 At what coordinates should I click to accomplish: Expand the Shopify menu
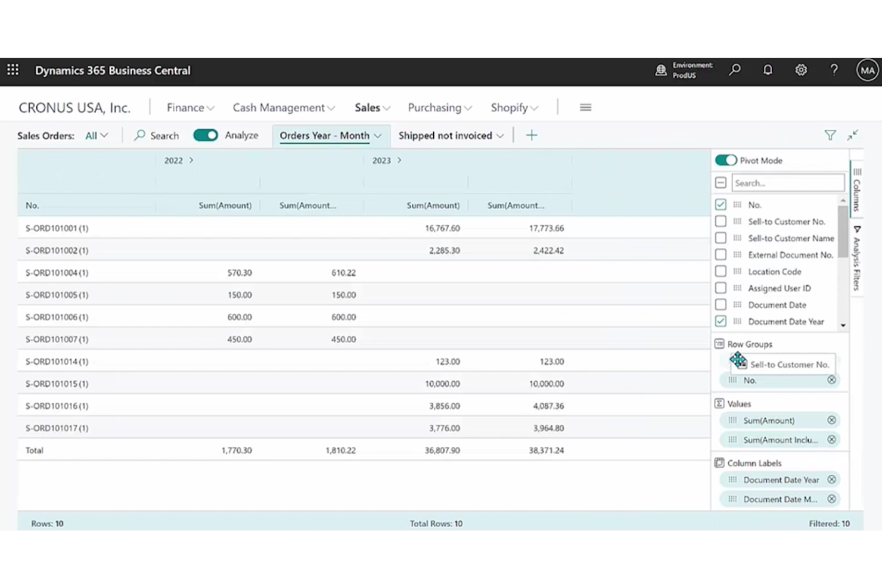[514, 107]
